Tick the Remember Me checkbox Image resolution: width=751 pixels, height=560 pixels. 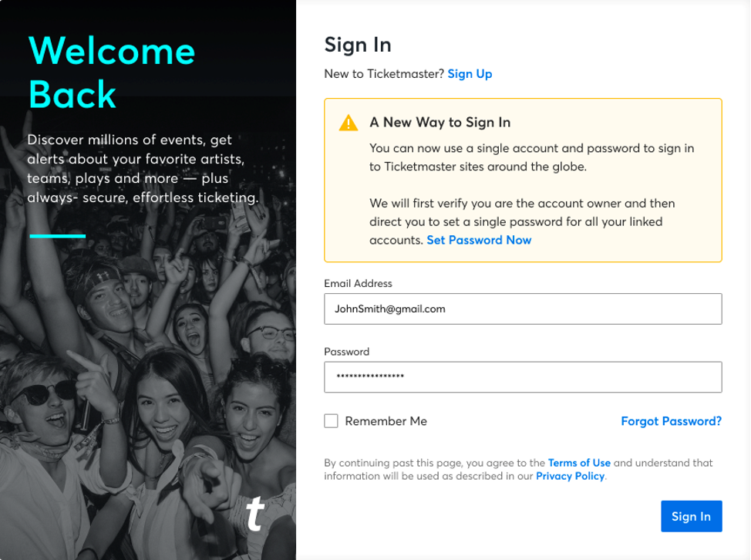(331, 421)
